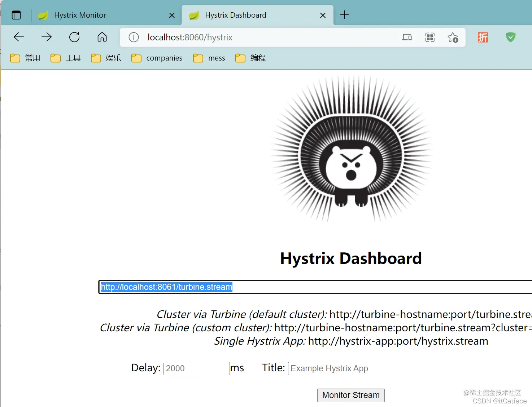Open the browser home page
Screen dimensions: 532x407
point(102,37)
